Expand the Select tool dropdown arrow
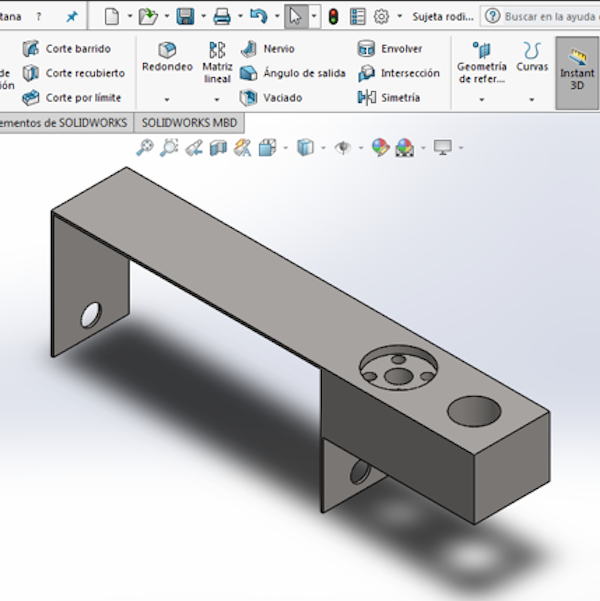Image resolution: width=600 pixels, height=601 pixels. (x=314, y=16)
